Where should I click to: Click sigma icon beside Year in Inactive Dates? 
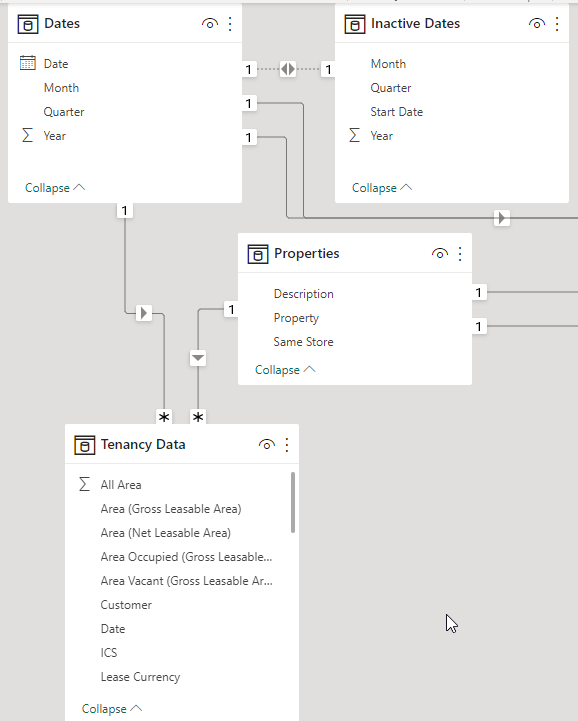pos(355,135)
